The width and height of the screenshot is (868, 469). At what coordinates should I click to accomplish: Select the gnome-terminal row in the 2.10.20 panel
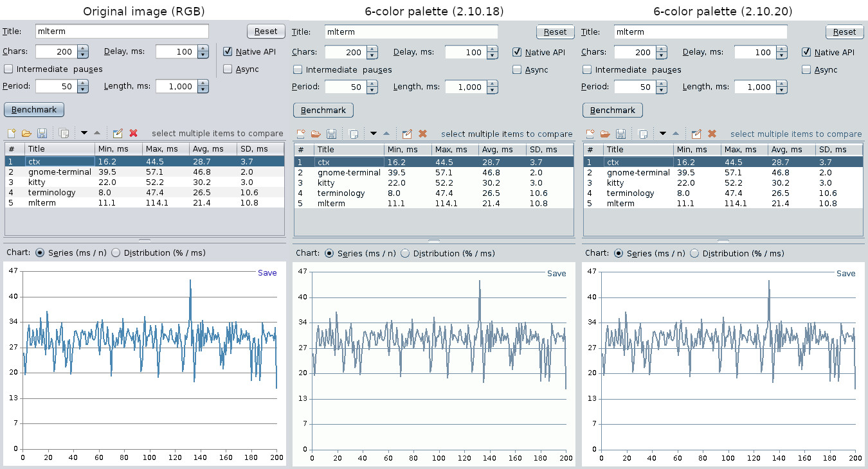(x=638, y=173)
